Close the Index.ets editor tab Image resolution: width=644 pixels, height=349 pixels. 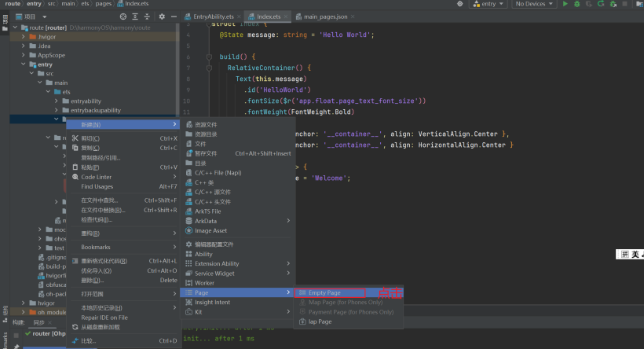point(285,17)
